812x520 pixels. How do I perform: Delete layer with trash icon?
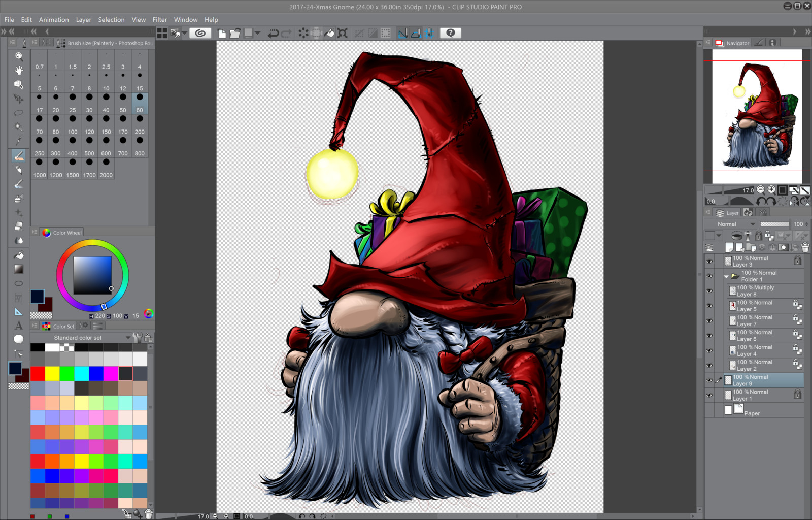[805, 247]
